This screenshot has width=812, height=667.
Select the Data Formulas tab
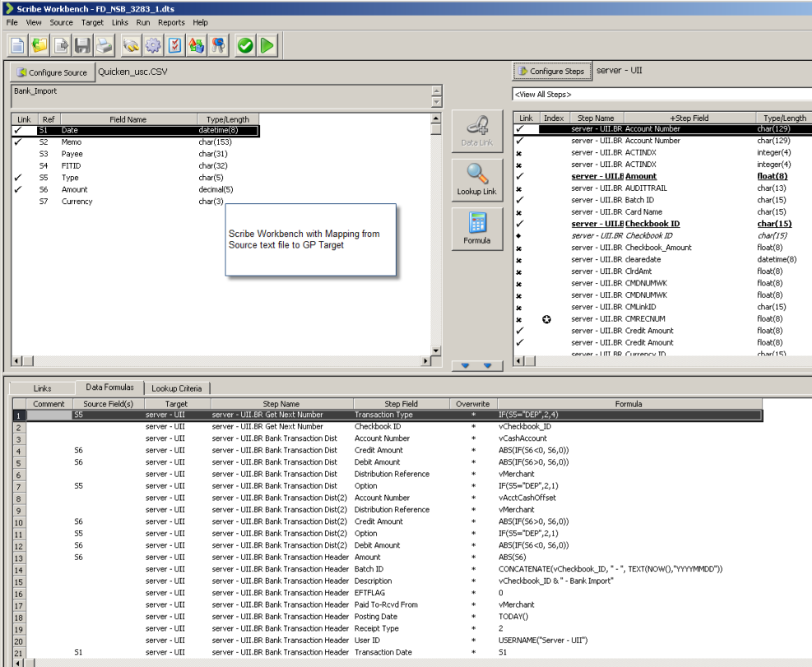coord(109,387)
